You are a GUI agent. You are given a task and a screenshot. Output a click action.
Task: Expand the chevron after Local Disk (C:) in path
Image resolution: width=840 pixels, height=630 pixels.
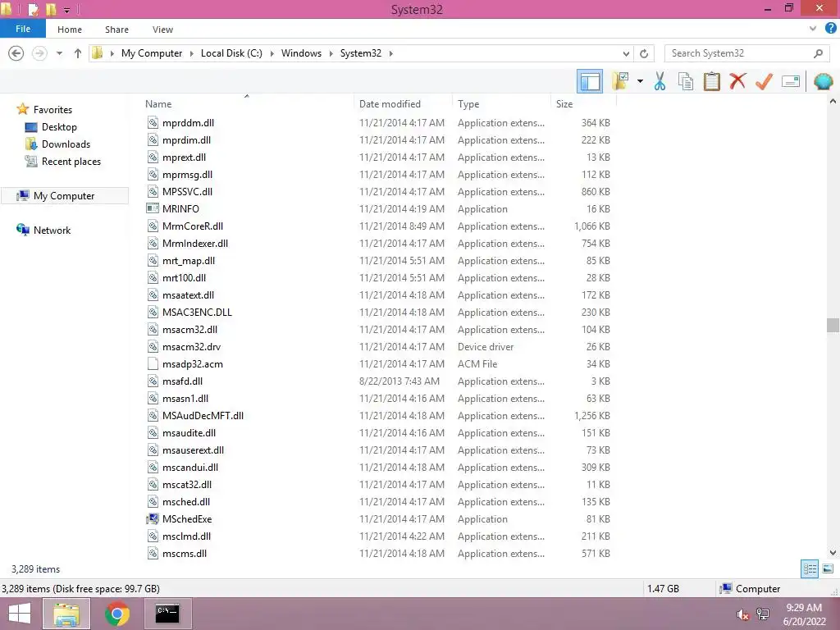tap(272, 53)
